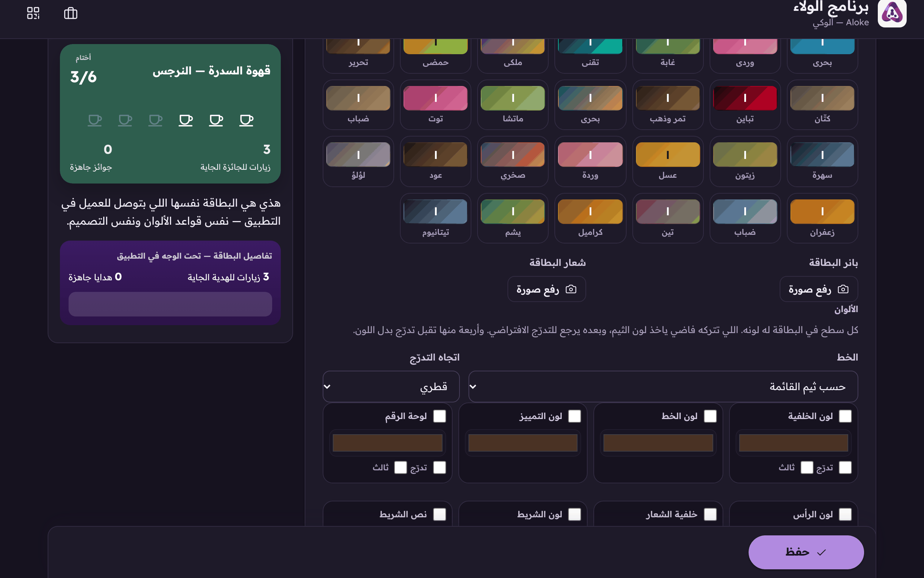Enable ثالث under لوحة الرقم

[x=400, y=467]
